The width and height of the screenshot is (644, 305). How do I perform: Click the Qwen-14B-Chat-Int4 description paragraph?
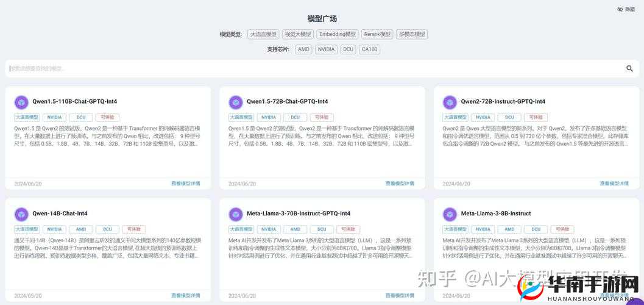108,248
